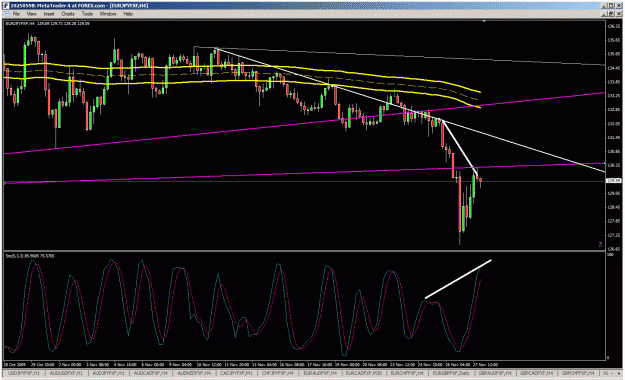Switch to the EURAUDFXF,H4 chart tab

coord(320,373)
